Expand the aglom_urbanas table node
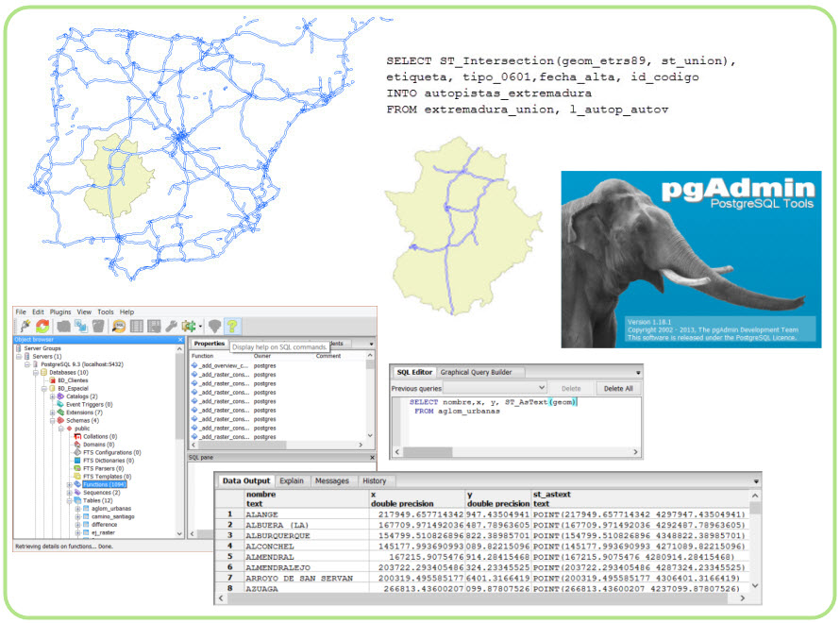This screenshot has width=840, height=623. tap(77, 508)
